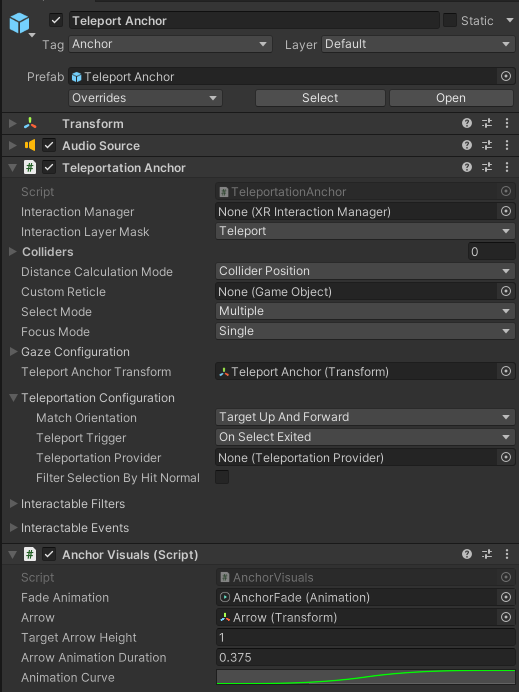Open help for Audio Source component
The image size is (519, 692).
click(x=467, y=145)
